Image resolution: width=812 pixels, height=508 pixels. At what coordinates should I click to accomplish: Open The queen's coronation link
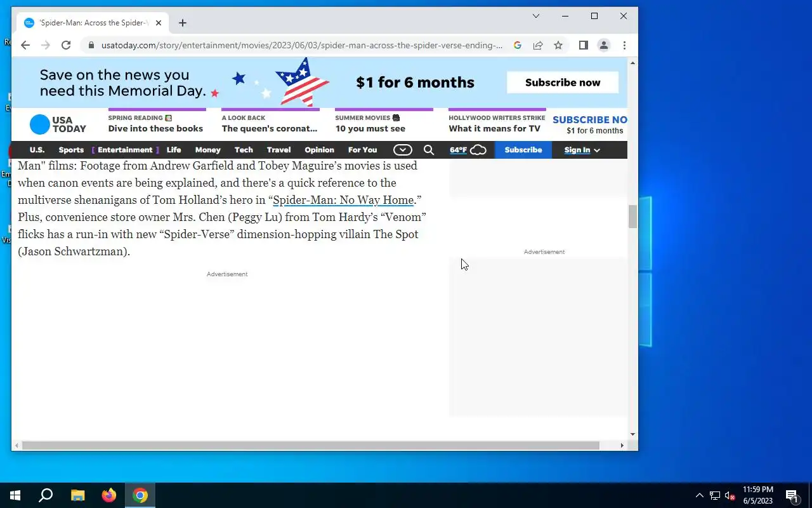(270, 128)
